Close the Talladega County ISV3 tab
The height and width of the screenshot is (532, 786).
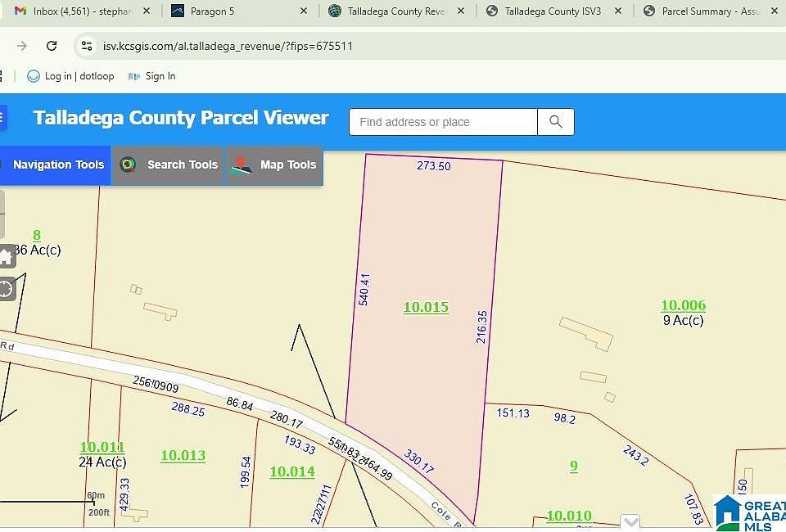click(x=618, y=11)
